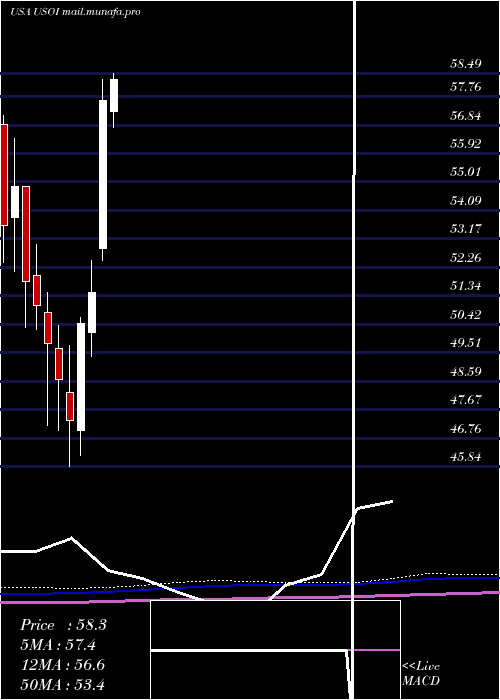Click the 57.76 price axis label
This screenshot has height=700, width=500.
pyautogui.click(x=466, y=87)
